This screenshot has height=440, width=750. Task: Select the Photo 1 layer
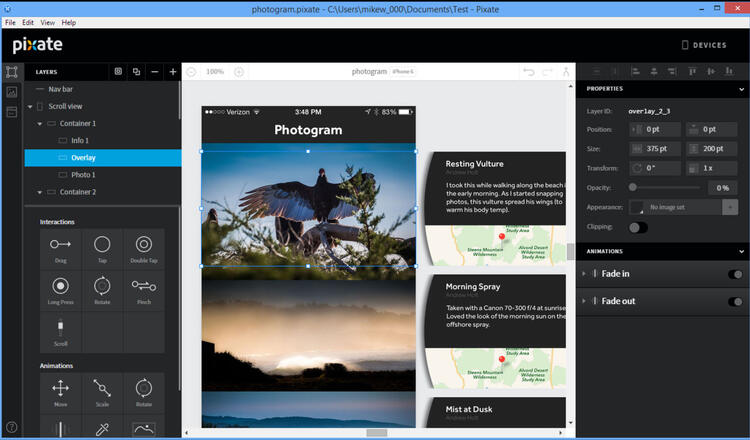(x=83, y=175)
